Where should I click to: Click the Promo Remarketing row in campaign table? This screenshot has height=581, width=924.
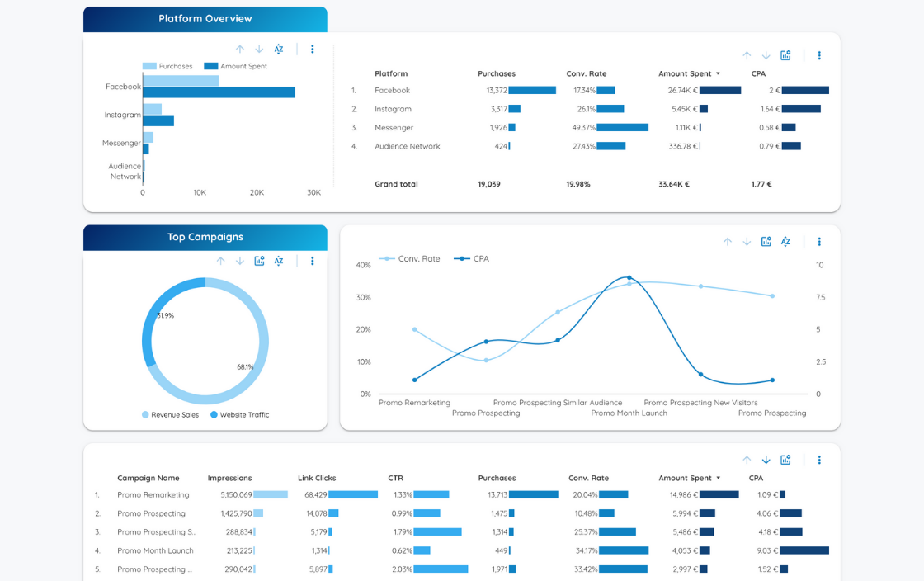point(153,495)
